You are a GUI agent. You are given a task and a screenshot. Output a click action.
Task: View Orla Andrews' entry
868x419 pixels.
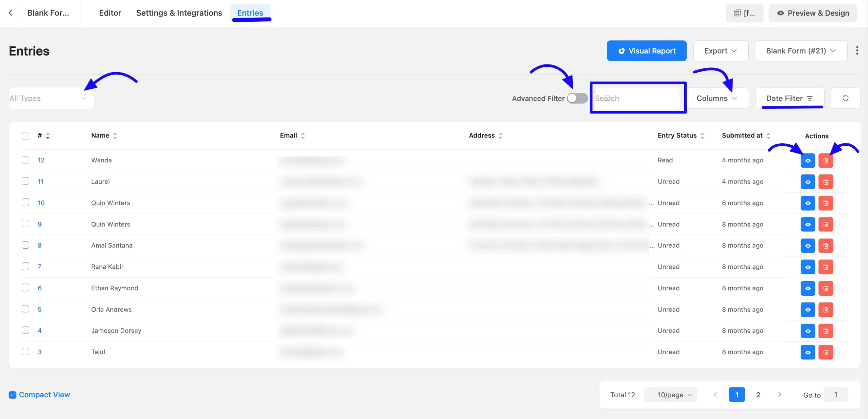(x=808, y=310)
